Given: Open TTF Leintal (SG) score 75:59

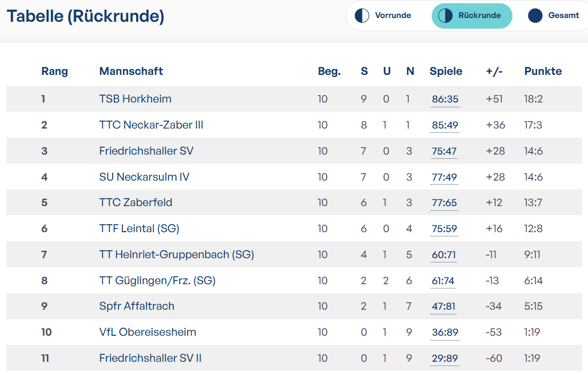Looking at the screenshot, I should point(444,229).
